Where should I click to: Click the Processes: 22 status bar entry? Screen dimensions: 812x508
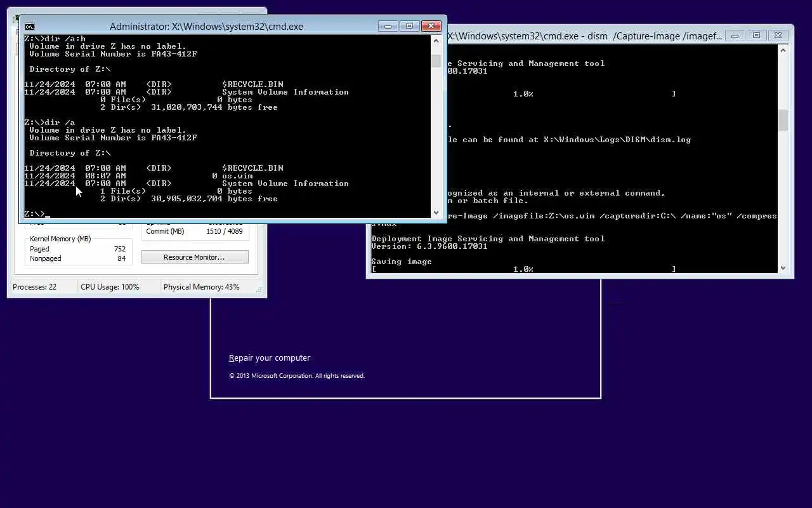[x=35, y=287]
